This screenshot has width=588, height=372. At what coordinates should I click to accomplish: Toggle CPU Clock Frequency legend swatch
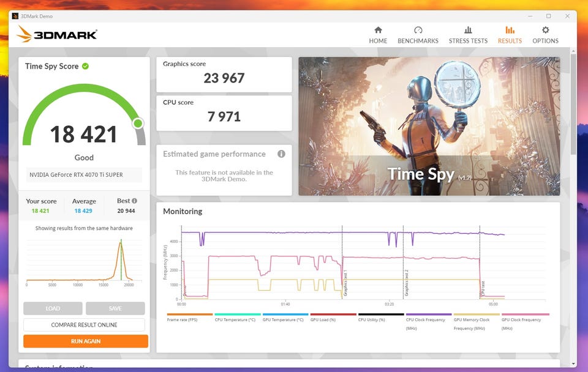point(429,314)
